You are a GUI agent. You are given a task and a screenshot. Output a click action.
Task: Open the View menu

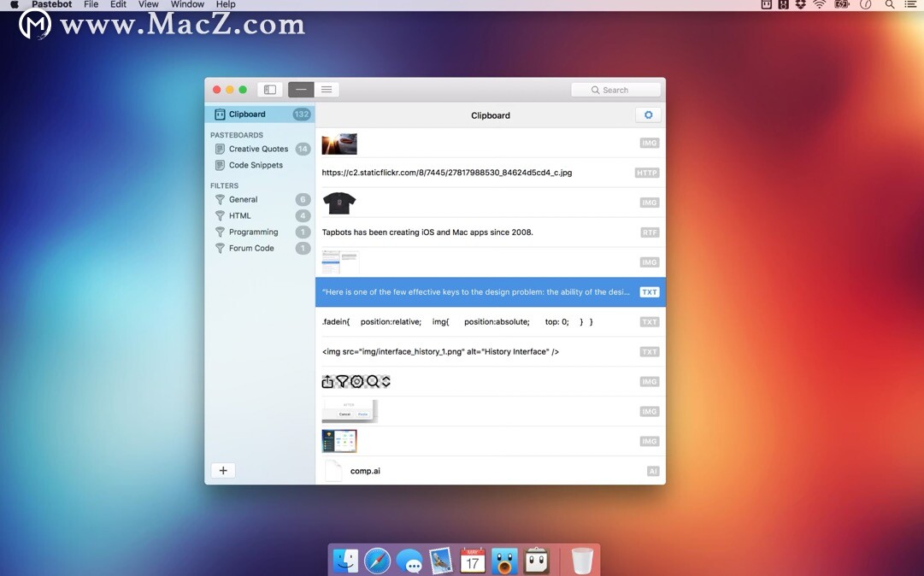[x=148, y=5]
